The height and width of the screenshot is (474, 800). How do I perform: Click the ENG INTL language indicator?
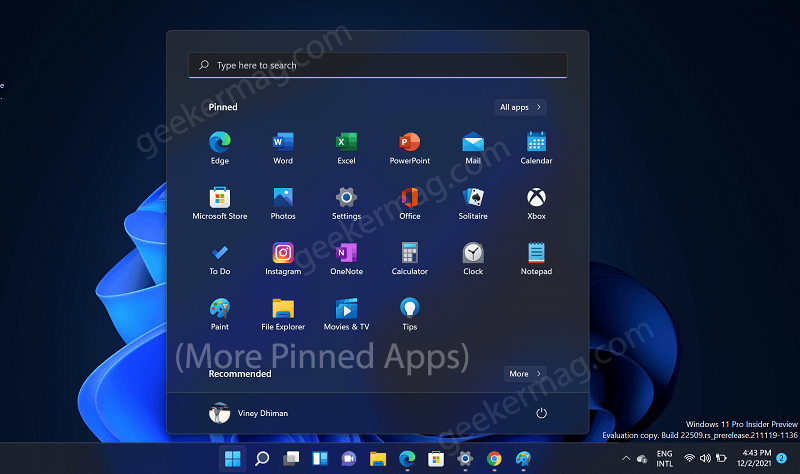pos(664,458)
